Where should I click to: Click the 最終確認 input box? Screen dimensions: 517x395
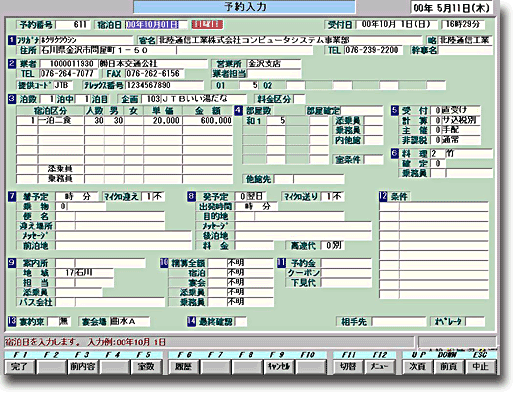pos(241,322)
